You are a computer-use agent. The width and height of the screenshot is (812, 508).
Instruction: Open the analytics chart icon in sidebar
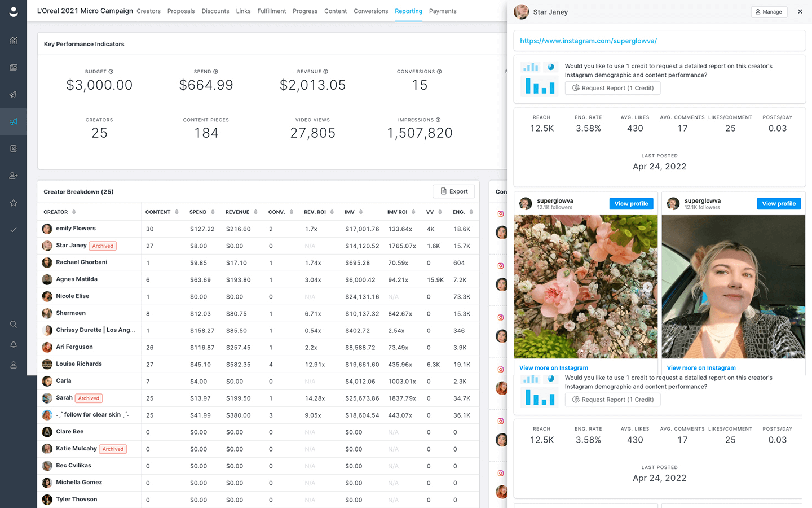pos(14,40)
